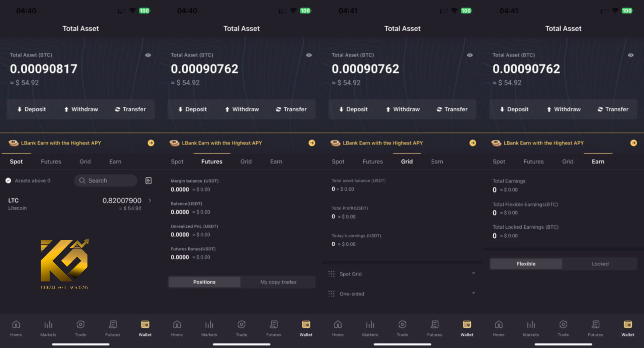
Task: Tap the 0.82007900 LTC balance
Action: pos(122,200)
